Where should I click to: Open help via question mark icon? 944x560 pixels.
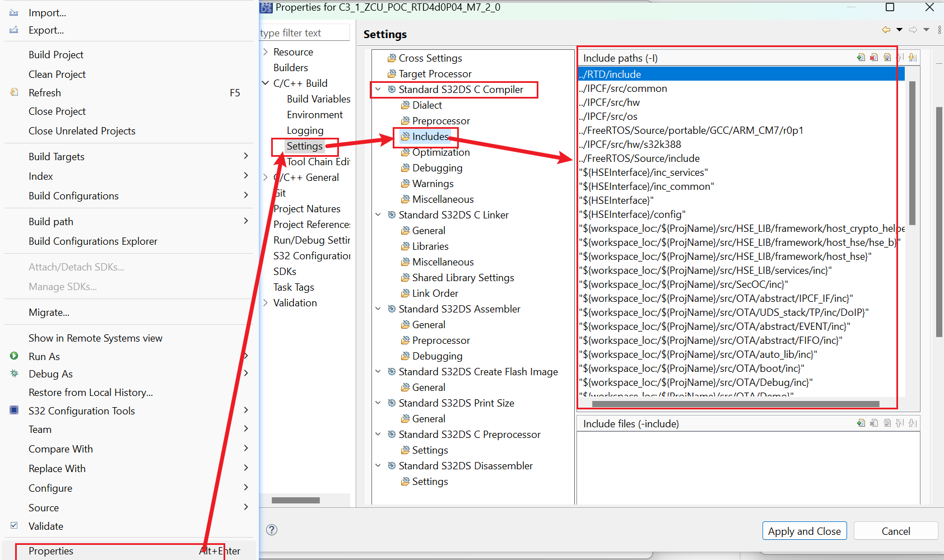tap(272, 529)
